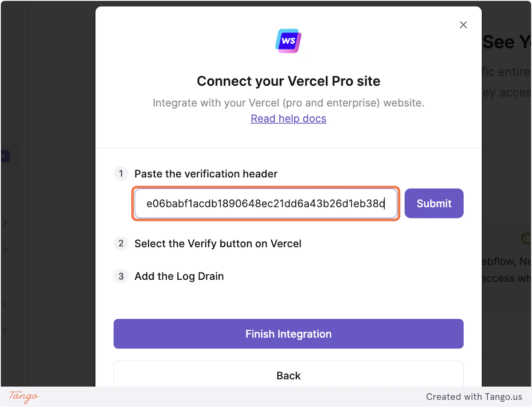Screen dimensions: 532x407
Task: Submit the verification header
Action: (x=434, y=203)
